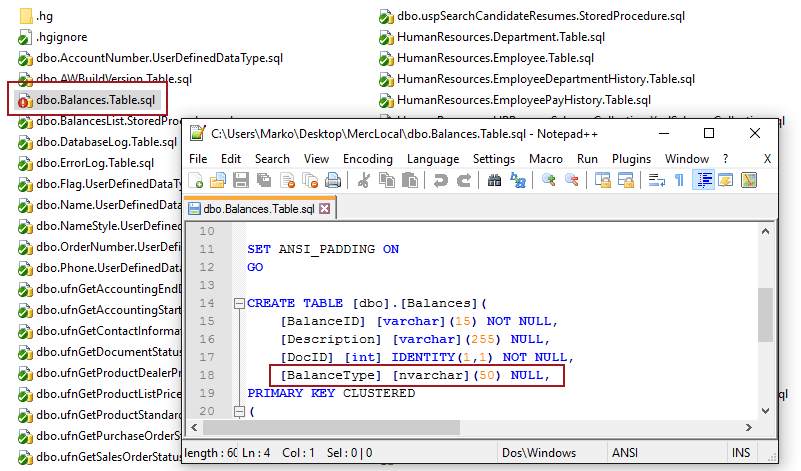This screenshot has width=801, height=471.
Task: Collapse the fold marker on line 20
Action: click(239, 411)
